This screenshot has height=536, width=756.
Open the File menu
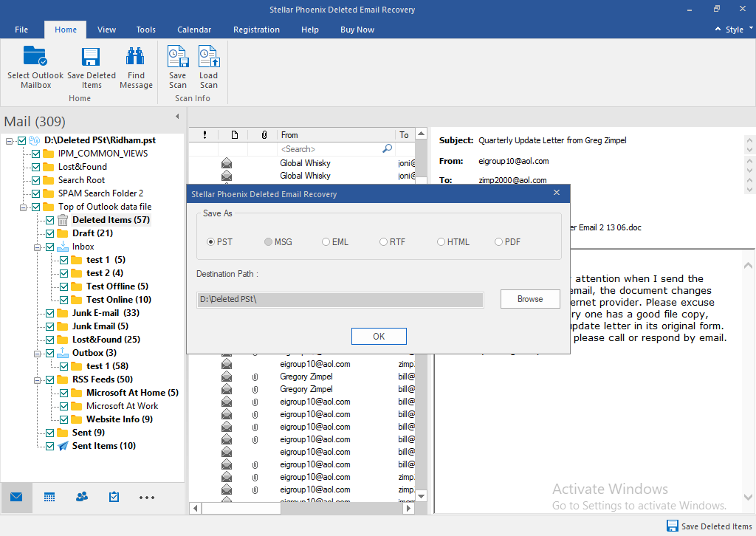pos(21,30)
